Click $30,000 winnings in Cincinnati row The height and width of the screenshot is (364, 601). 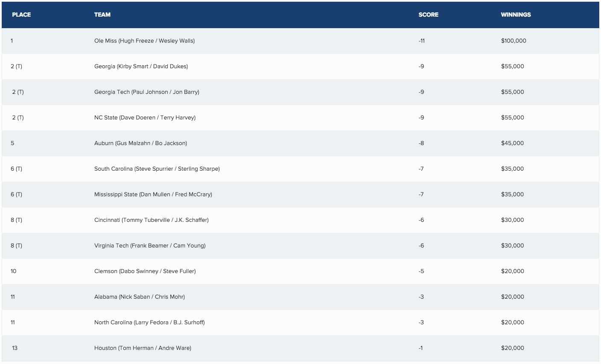pos(512,220)
